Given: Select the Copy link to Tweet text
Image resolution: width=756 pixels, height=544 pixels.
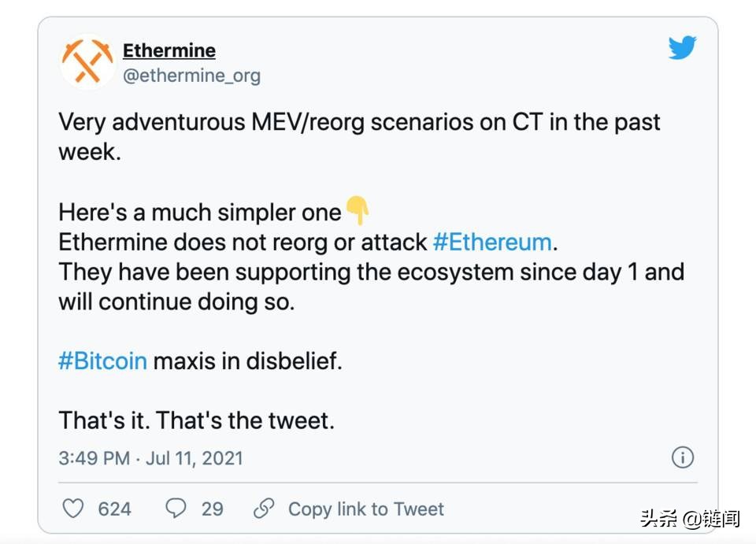Looking at the screenshot, I should click(365, 509).
